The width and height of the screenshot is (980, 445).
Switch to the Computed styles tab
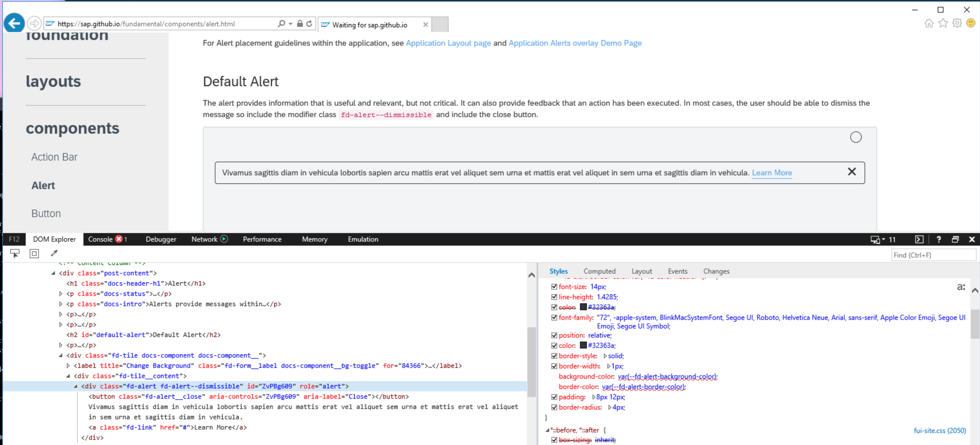(599, 271)
